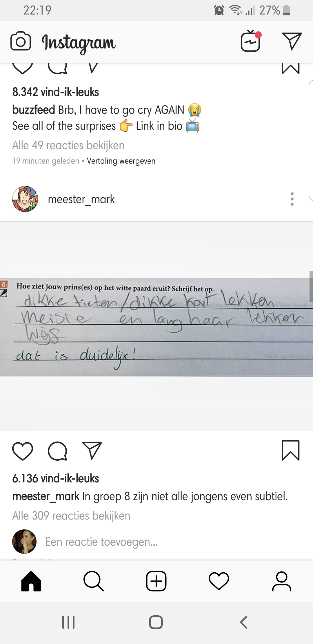Open meester_mark profile from post header username
Viewport: 313px width, 644px height.
[81, 199]
